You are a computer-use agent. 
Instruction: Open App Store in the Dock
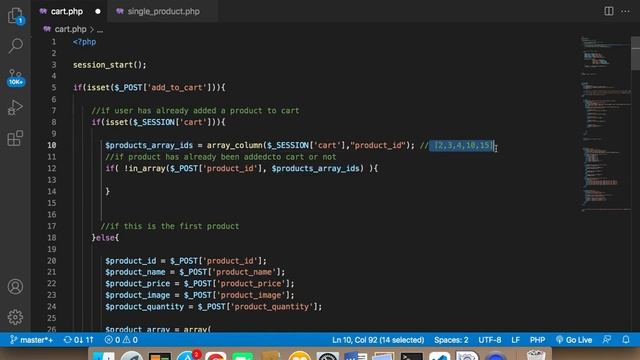[188, 355]
